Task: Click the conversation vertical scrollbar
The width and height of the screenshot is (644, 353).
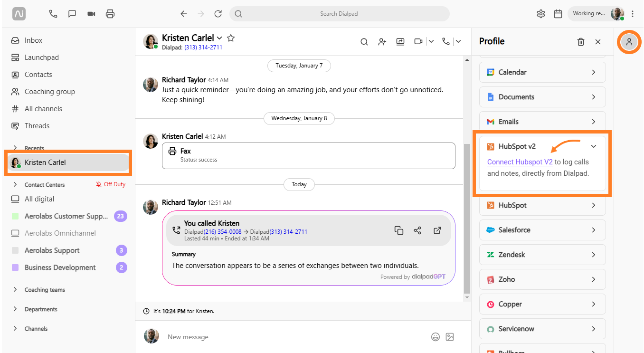Action: [x=467, y=219]
